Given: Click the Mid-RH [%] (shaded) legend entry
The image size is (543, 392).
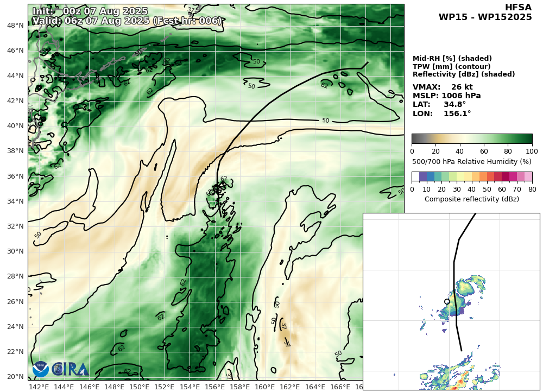Looking at the screenshot, I should 452,59.
